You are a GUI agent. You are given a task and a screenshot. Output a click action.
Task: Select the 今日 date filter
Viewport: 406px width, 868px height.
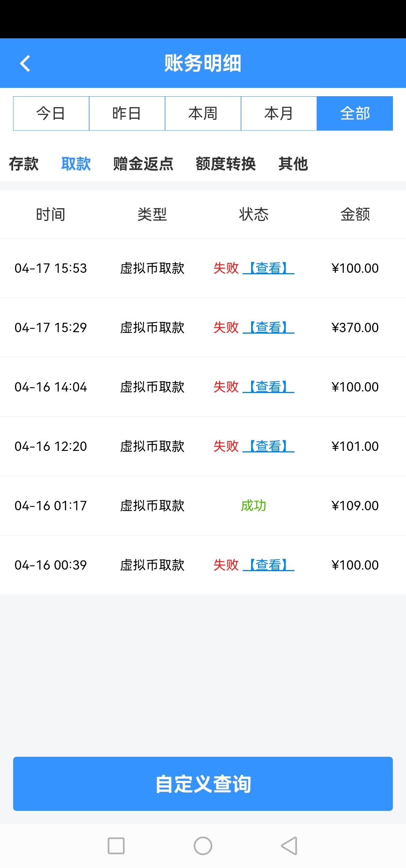coord(51,113)
